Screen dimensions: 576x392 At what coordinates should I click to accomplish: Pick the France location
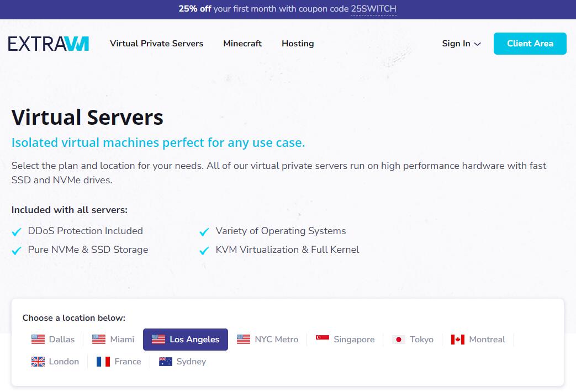pos(119,362)
